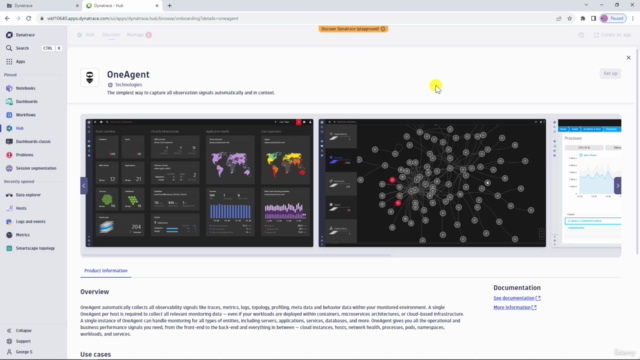Open Logs and events in sidebar
Viewport: 640px width, 360px height.
[x=31, y=222]
